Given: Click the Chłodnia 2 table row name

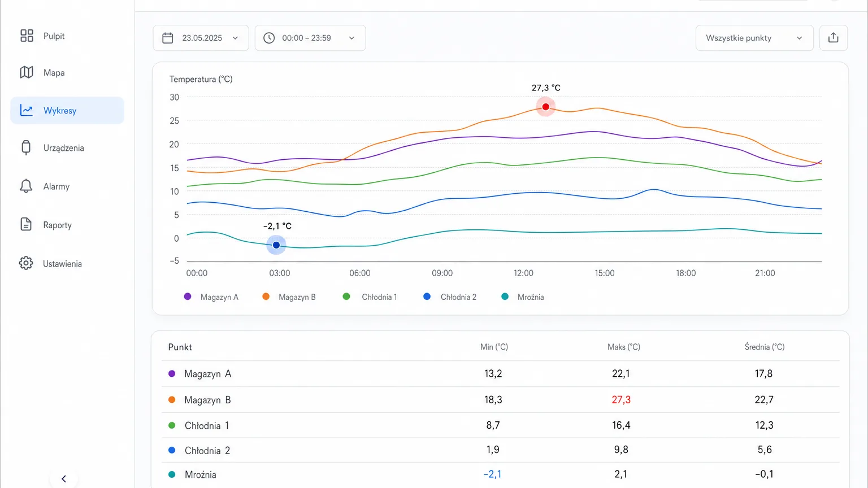Looking at the screenshot, I should pos(207,451).
